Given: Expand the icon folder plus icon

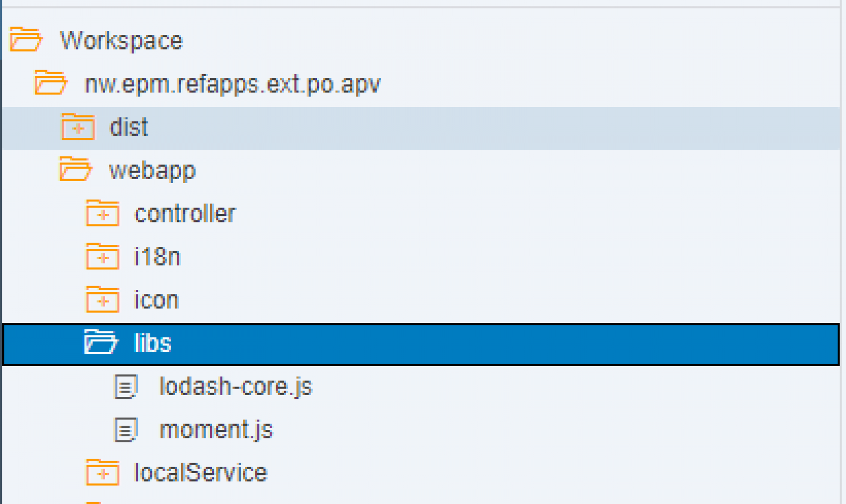Looking at the screenshot, I should pos(103,300).
